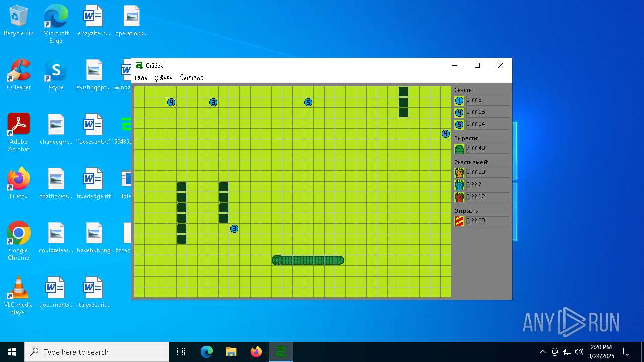Click the '0 ?? 14' counter field
Screen dimensions: 644x362
(x=487, y=125)
